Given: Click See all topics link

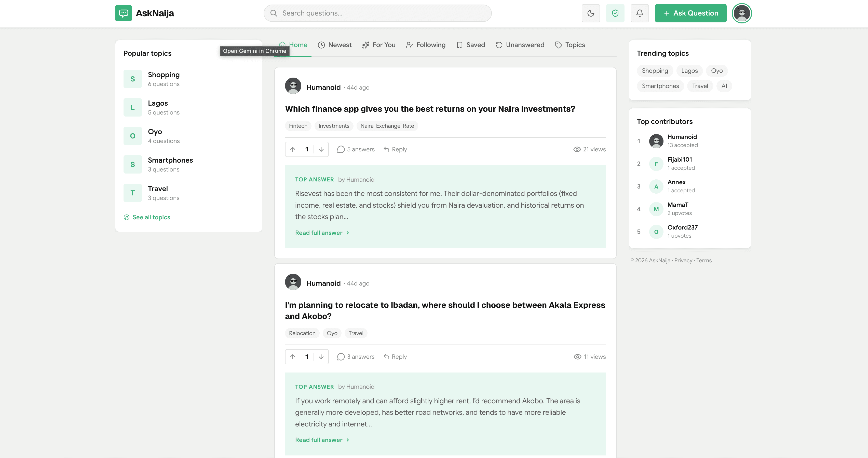Looking at the screenshot, I should (147, 217).
